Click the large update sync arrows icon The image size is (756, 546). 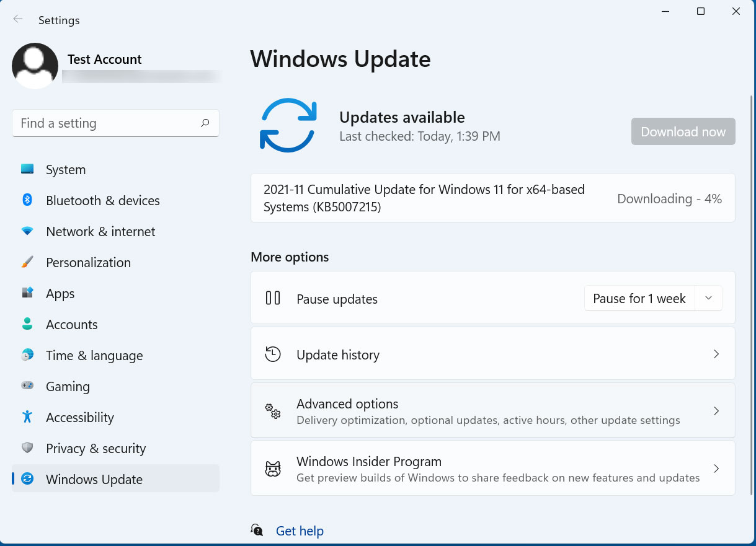click(x=288, y=125)
